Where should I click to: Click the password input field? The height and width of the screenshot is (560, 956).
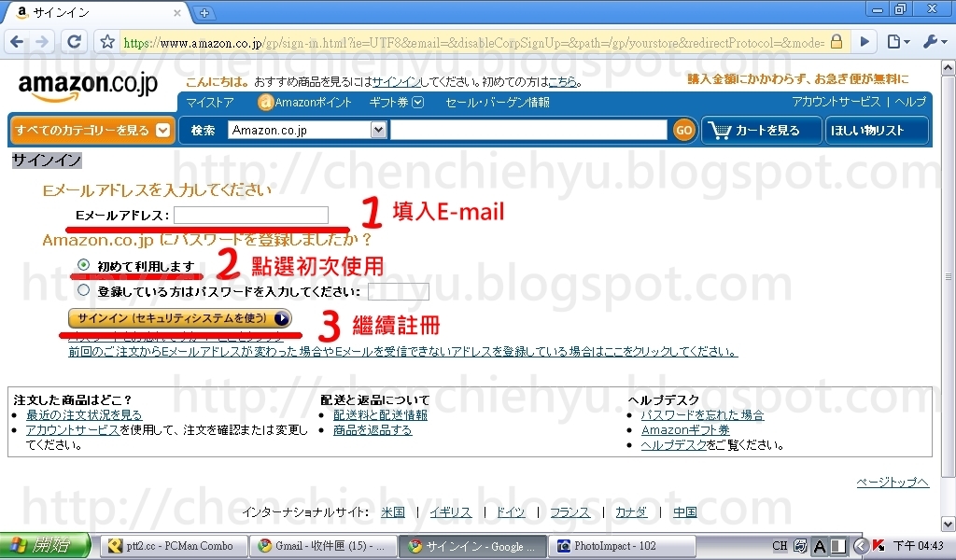[x=399, y=291]
